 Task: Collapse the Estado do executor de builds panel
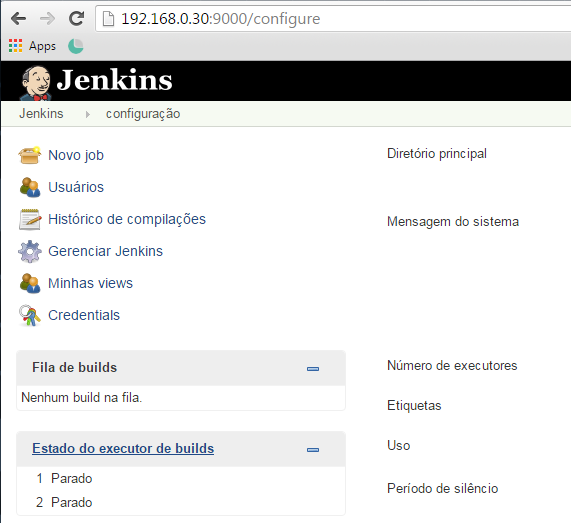(313, 450)
